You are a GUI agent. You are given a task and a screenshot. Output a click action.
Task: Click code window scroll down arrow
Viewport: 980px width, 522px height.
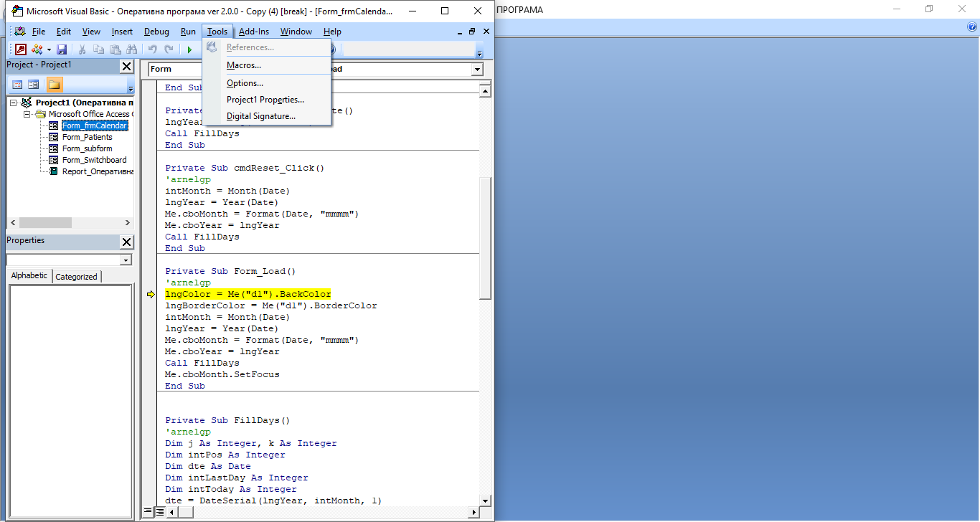(x=486, y=500)
